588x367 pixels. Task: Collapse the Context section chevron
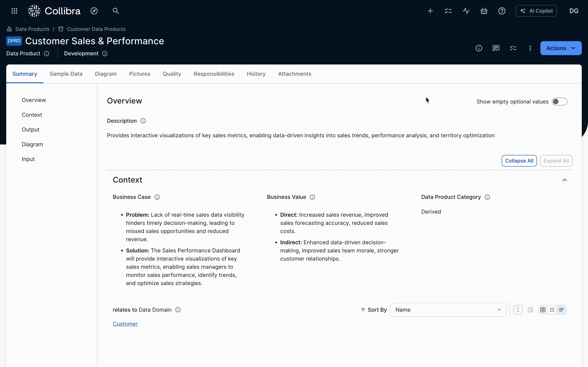[565, 180]
